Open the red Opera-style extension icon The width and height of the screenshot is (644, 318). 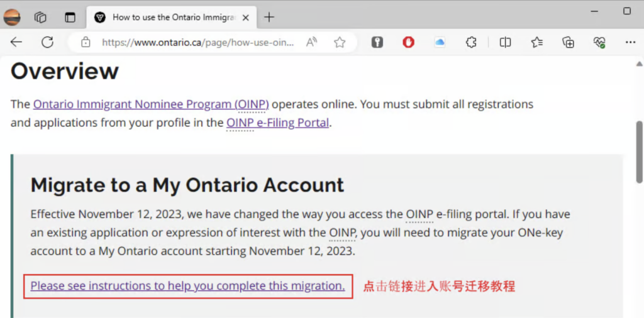coord(408,42)
